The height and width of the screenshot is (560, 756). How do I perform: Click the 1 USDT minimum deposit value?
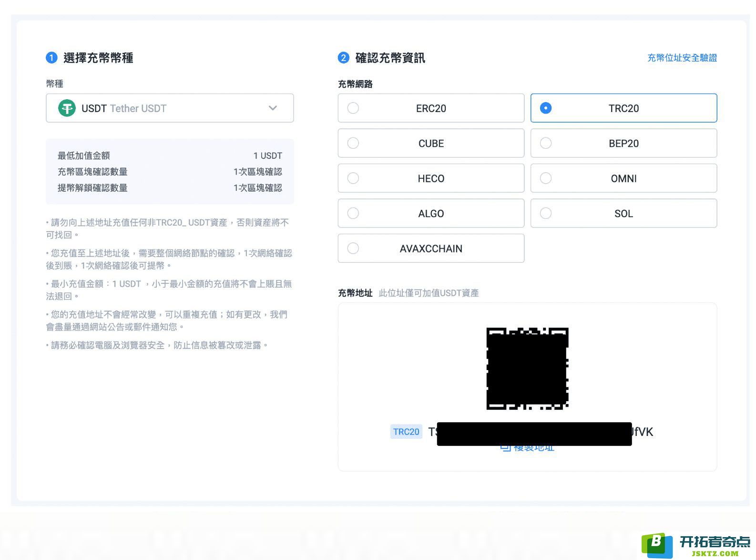point(268,156)
